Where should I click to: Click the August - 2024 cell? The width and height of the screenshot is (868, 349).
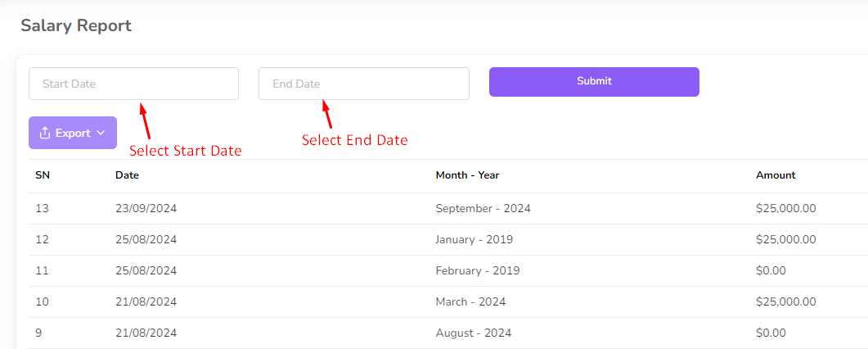click(x=474, y=333)
